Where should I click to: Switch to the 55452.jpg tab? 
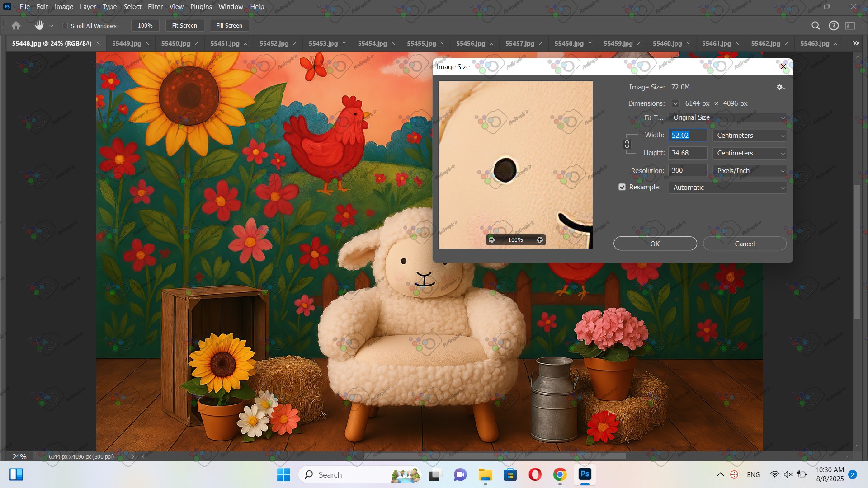pyautogui.click(x=274, y=43)
